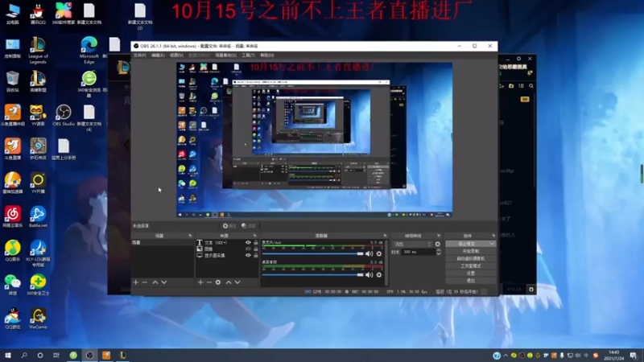The width and height of the screenshot is (644, 362).
Task: Open settings gear for the mic/Aux mixer channel
Action: tap(379, 254)
